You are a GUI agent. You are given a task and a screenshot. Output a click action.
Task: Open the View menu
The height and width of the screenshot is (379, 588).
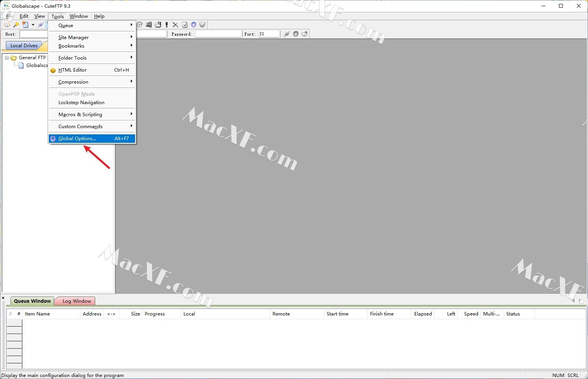(39, 16)
